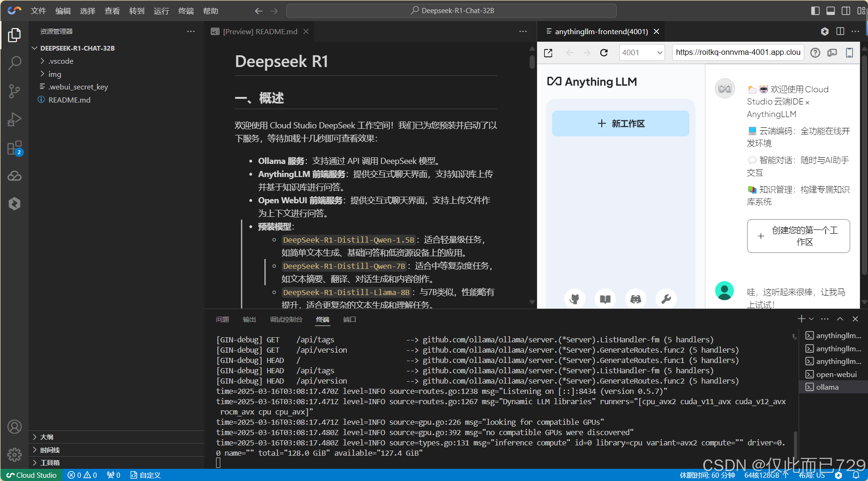Close the anythingllm-frontend(4001) tab
The image size is (868, 481).
(657, 31)
